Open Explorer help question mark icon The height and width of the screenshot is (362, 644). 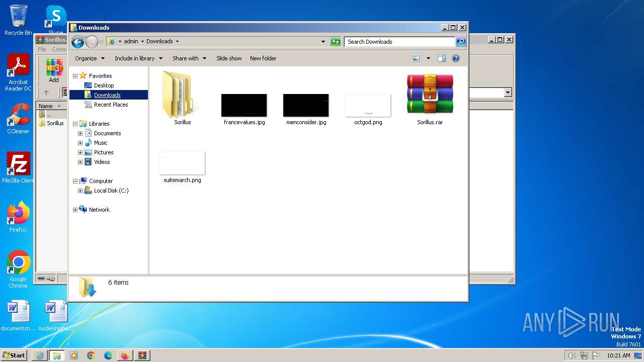[456, 58]
